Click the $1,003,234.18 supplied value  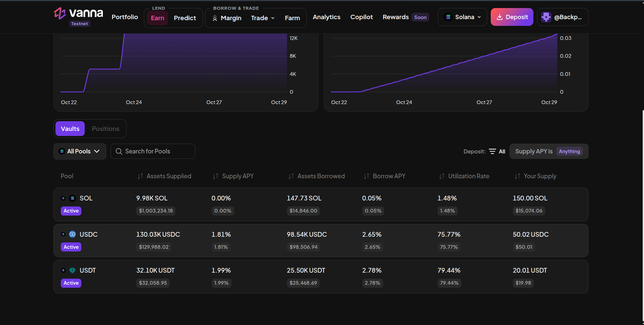[156, 211]
